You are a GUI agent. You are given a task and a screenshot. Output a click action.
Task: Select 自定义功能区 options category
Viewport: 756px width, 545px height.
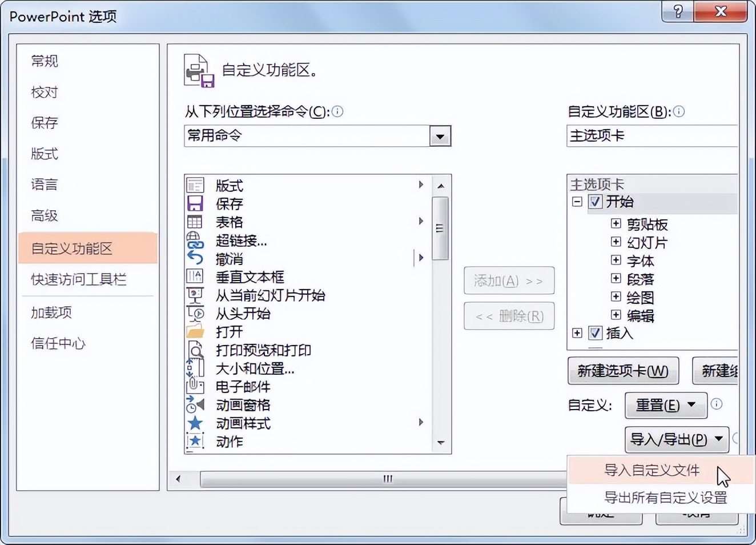87,248
